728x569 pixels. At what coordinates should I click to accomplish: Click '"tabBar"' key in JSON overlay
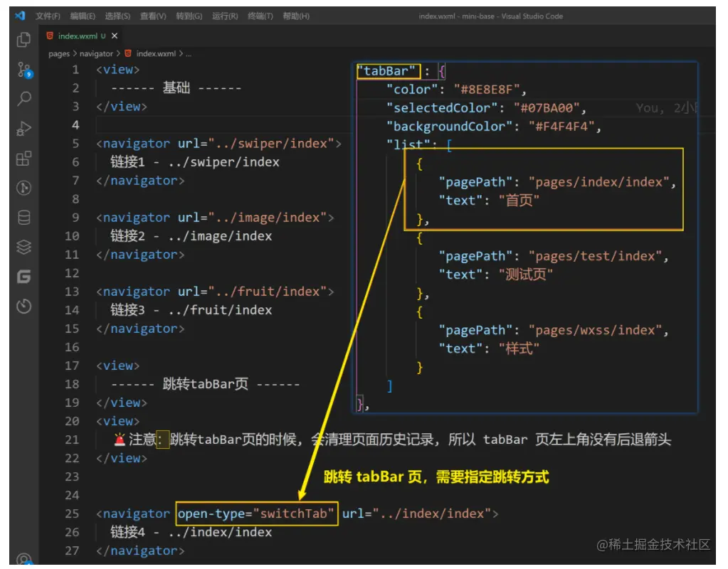pos(389,71)
